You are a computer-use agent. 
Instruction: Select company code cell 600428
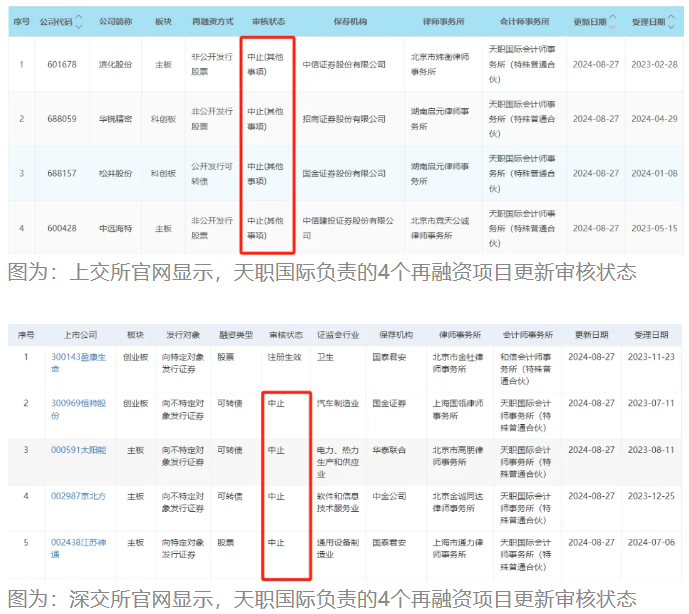(62, 228)
